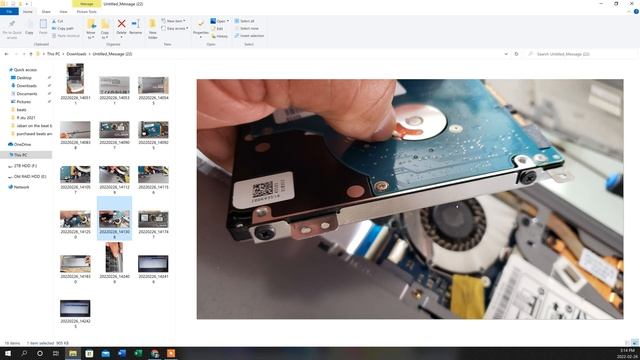640x360 pixels.
Task: Select Documents in the navigation pane
Action: (27, 93)
